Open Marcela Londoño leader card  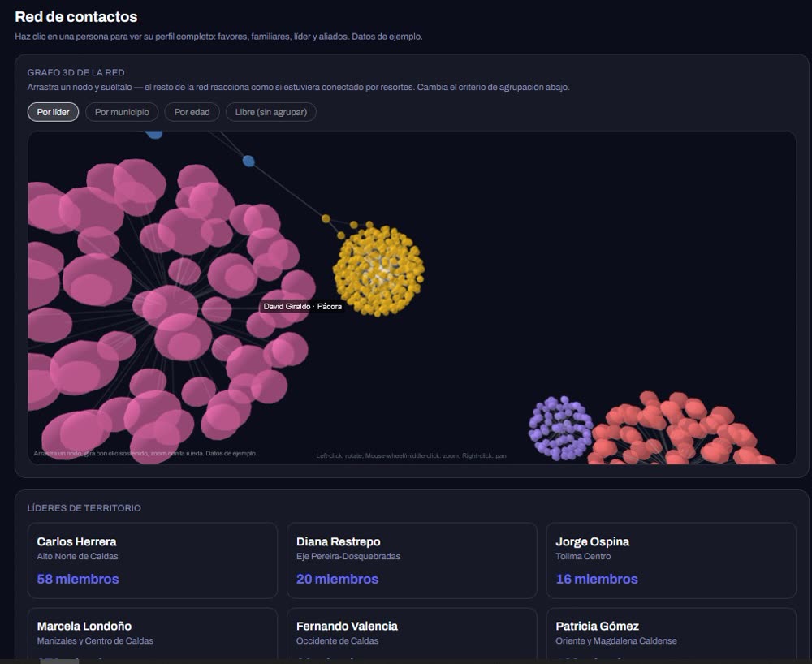[x=153, y=634]
